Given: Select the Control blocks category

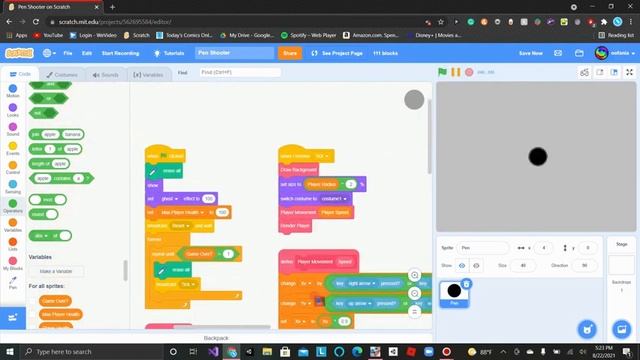Looking at the screenshot, I should 13,167.
